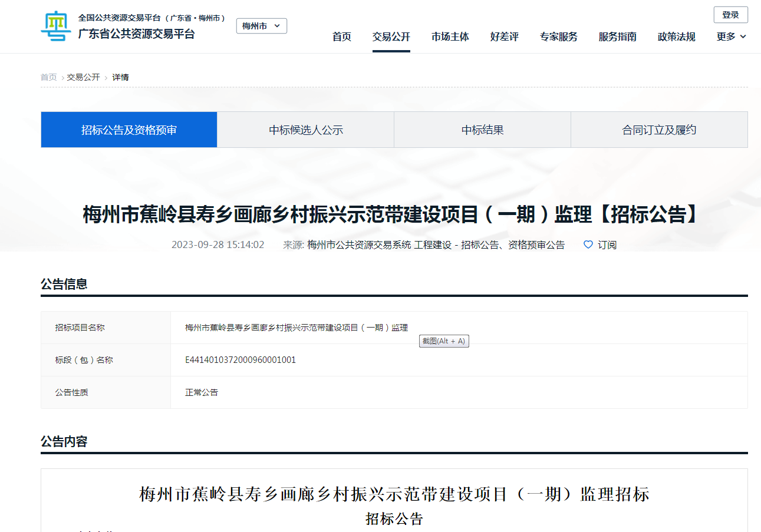Open the 梅州市 city selector dropdown

261,26
